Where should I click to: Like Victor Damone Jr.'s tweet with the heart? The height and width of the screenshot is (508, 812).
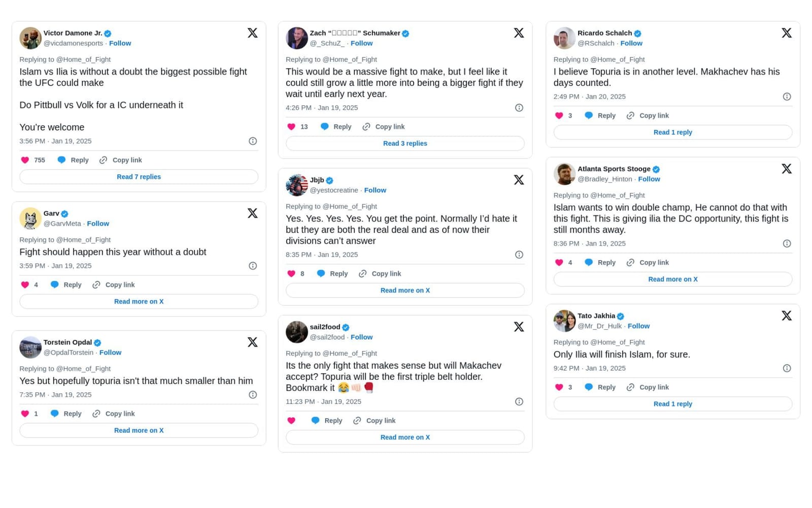point(25,160)
